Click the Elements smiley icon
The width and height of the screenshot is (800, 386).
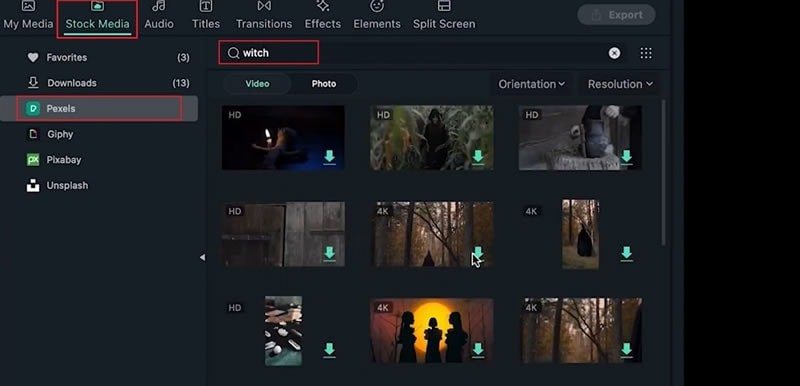point(377,6)
